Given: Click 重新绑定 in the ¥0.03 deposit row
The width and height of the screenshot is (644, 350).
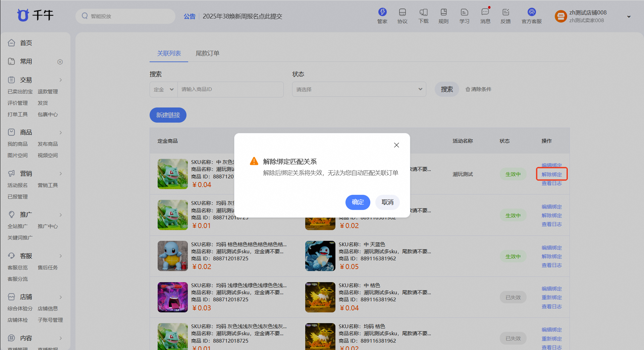Looking at the screenshot, I should point(552,298).
